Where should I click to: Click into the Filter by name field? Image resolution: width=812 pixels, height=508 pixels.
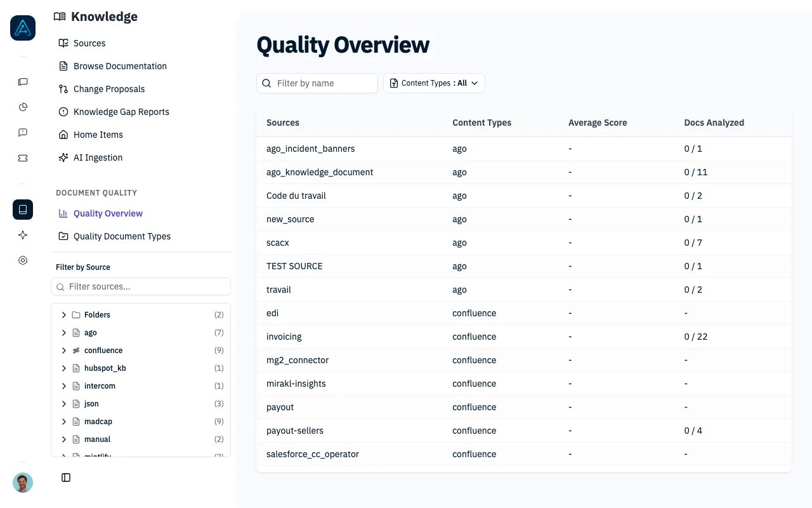point(317,83)
